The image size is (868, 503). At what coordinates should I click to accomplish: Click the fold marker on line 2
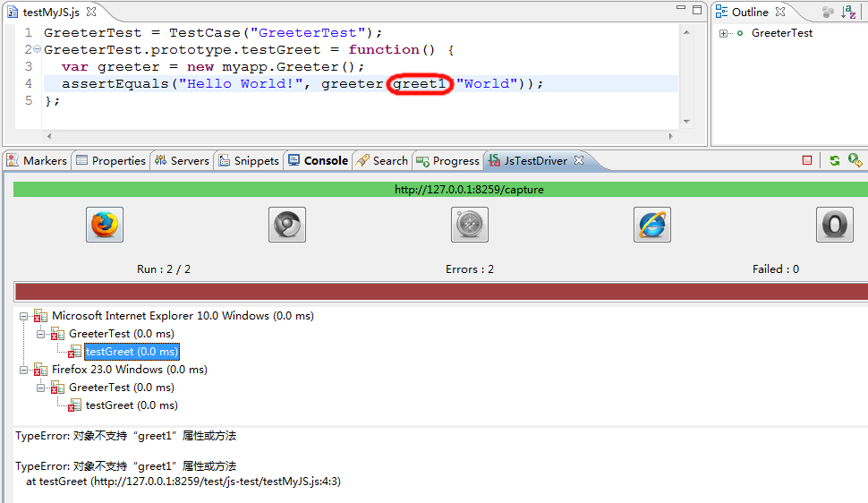point(37,49)
